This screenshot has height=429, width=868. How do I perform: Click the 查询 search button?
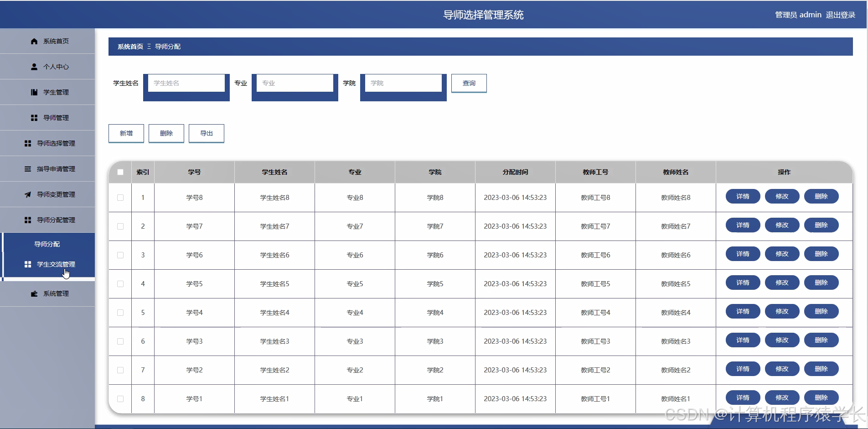(469, 83)
